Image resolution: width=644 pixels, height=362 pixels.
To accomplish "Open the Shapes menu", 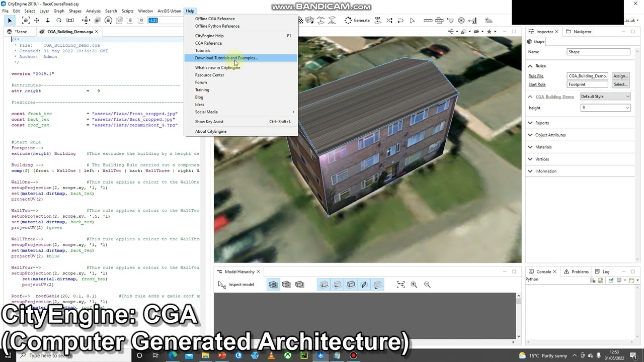I will tap(75, 11).
